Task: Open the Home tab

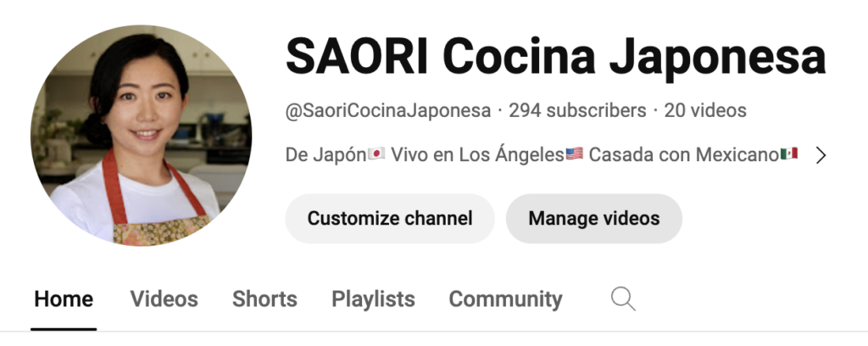Action: pyautogui.click(x=64, y=299)
